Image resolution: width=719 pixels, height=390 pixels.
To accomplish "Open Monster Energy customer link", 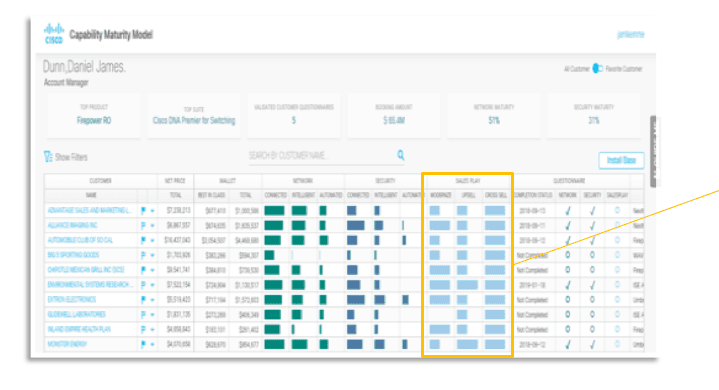I will pos(67,344).
